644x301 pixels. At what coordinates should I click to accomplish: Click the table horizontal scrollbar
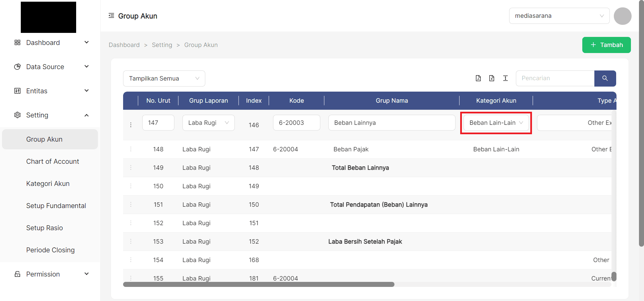pos(258,285)
